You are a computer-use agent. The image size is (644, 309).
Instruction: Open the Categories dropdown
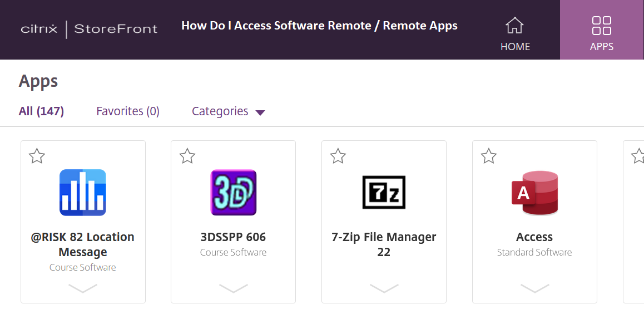coord(229,111)
